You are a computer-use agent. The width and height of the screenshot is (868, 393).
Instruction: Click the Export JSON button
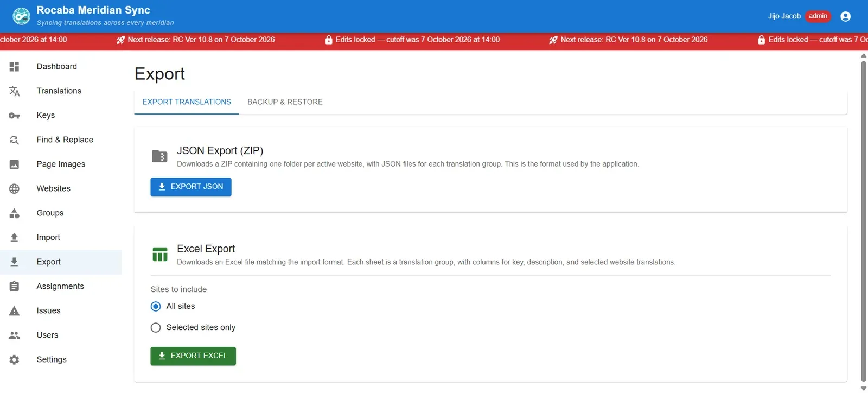[x=191, y=187]
